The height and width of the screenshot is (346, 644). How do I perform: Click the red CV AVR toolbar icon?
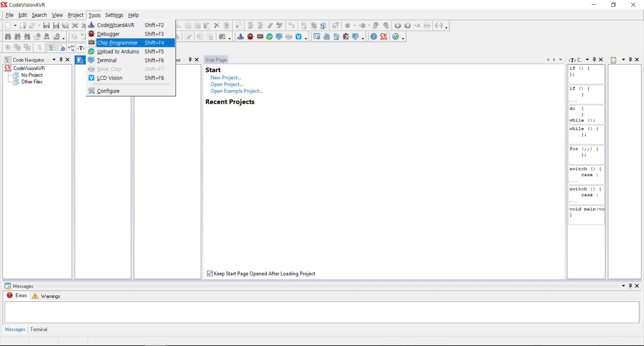pos(384,37)
